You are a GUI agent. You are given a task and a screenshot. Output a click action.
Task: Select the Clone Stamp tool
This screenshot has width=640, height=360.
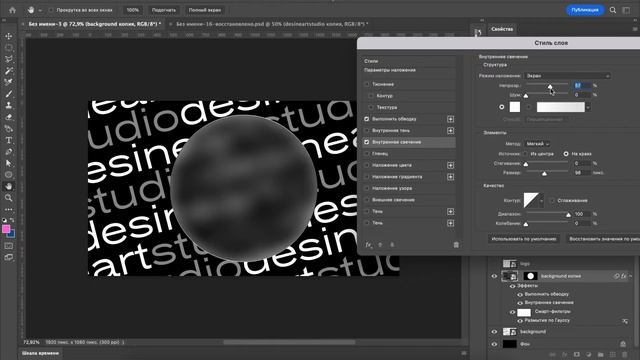click(9, 105)
